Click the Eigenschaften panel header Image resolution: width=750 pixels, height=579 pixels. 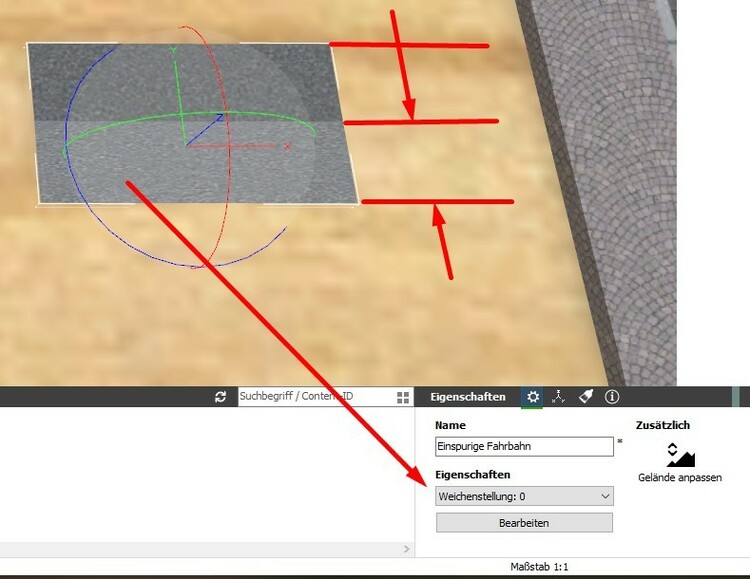point(467,397)
